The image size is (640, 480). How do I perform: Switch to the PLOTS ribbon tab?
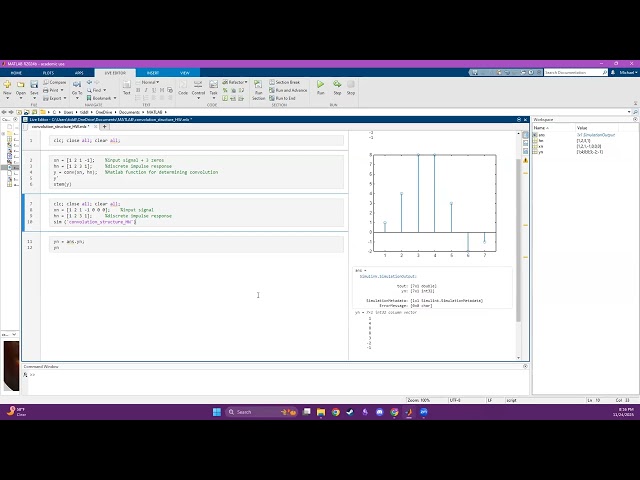48,73
